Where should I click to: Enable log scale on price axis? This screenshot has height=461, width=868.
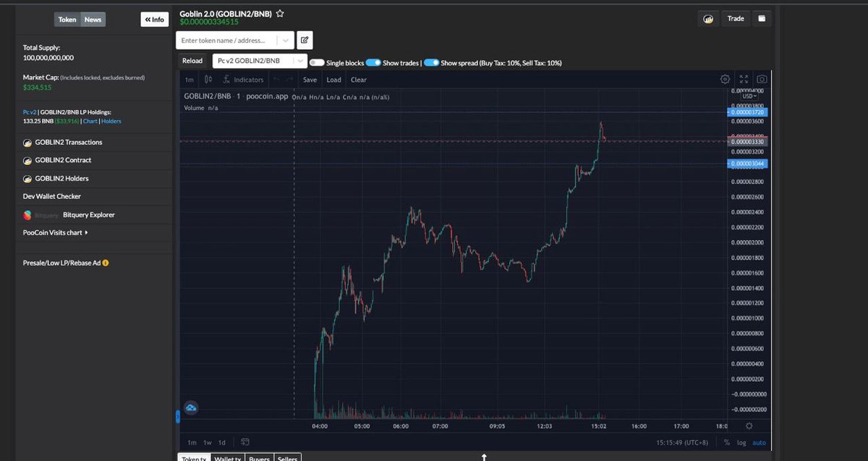[741, 442]
